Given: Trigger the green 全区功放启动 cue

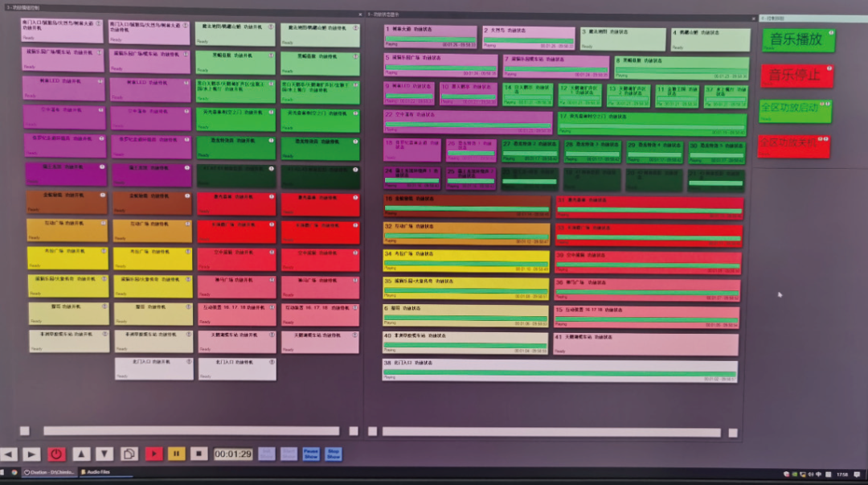Looking at the screenshot, I should [794, 110].
